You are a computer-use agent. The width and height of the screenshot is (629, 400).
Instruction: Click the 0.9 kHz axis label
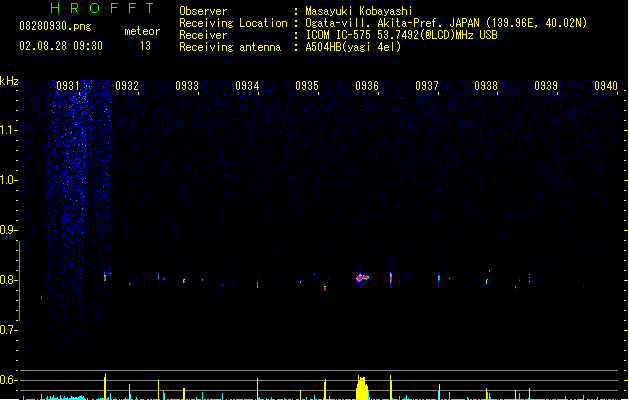click(8, 230)
